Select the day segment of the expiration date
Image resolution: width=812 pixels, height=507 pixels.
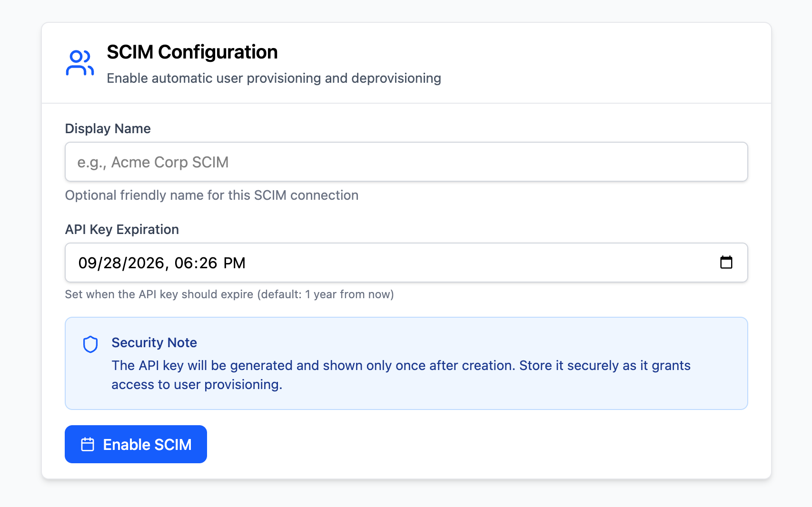[108, 263]
